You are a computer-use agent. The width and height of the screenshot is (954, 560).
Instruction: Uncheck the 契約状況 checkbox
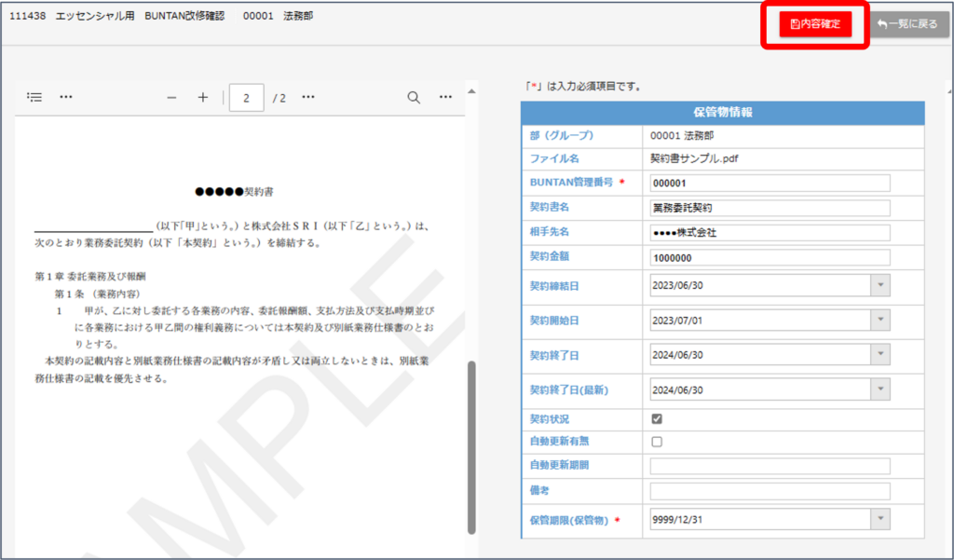[657, 419]
